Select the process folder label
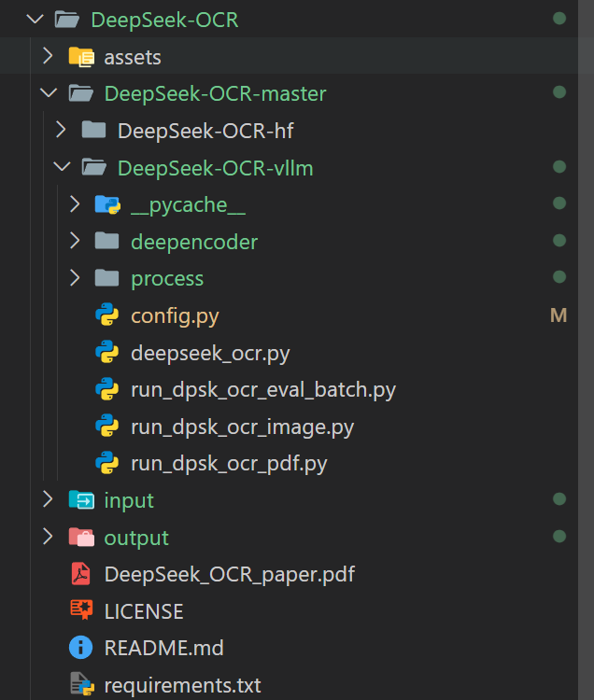This screenshot has width=594, height=700. 167,278
